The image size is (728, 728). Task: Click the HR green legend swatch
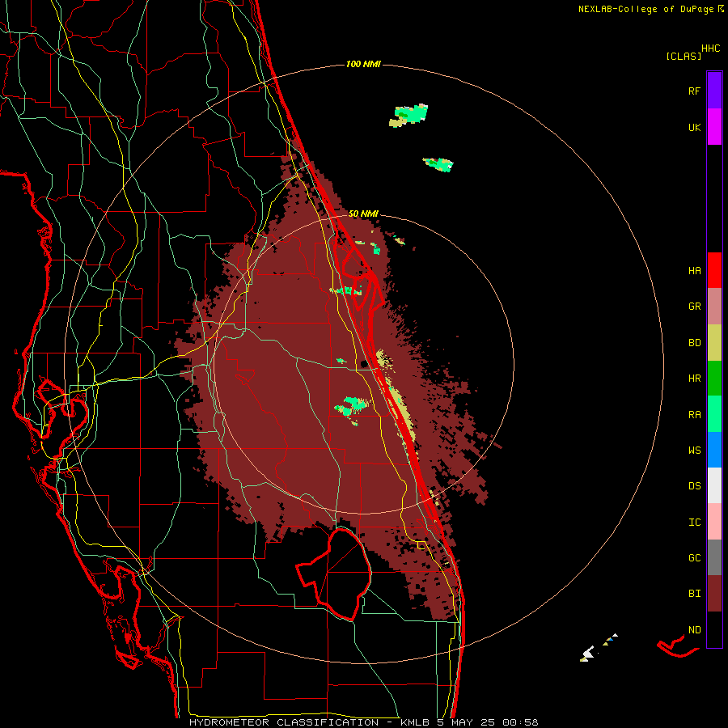(x=714, y=379)
